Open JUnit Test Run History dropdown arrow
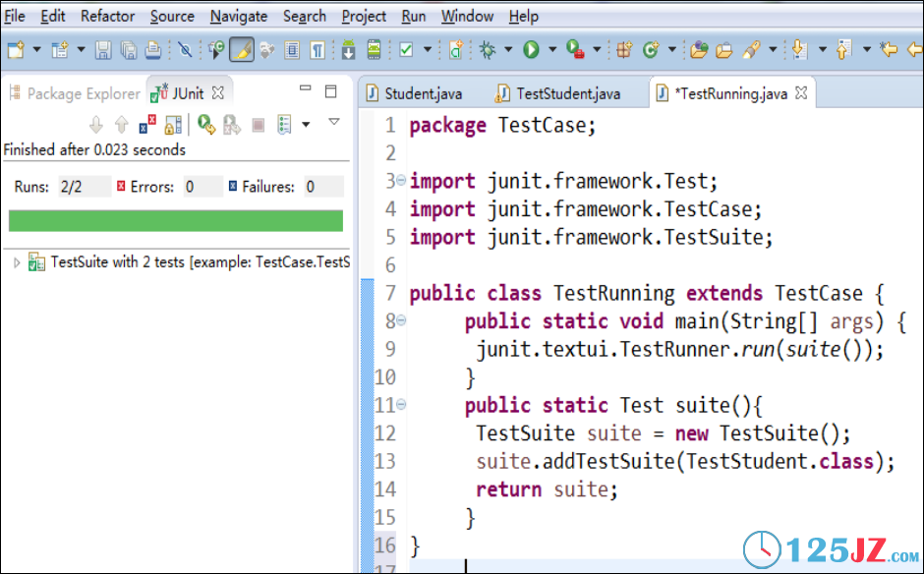The width and height of the screenshot is (924, 574). [x=306, y=125]
